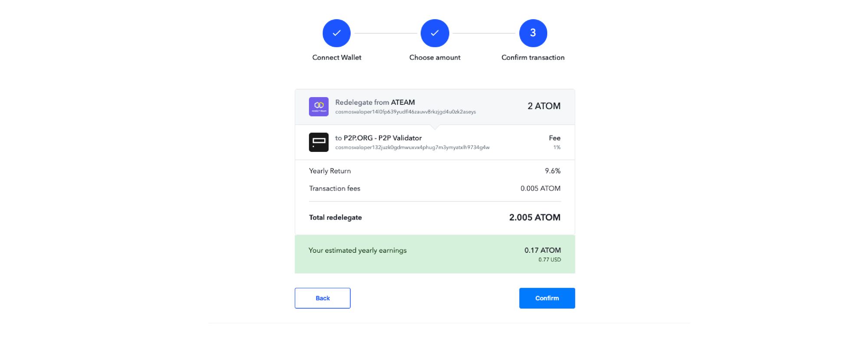Click the Total redelegate 2.005 ATOM amount
The width and height of the screenshot is (868, 349).
click(535, 217)
